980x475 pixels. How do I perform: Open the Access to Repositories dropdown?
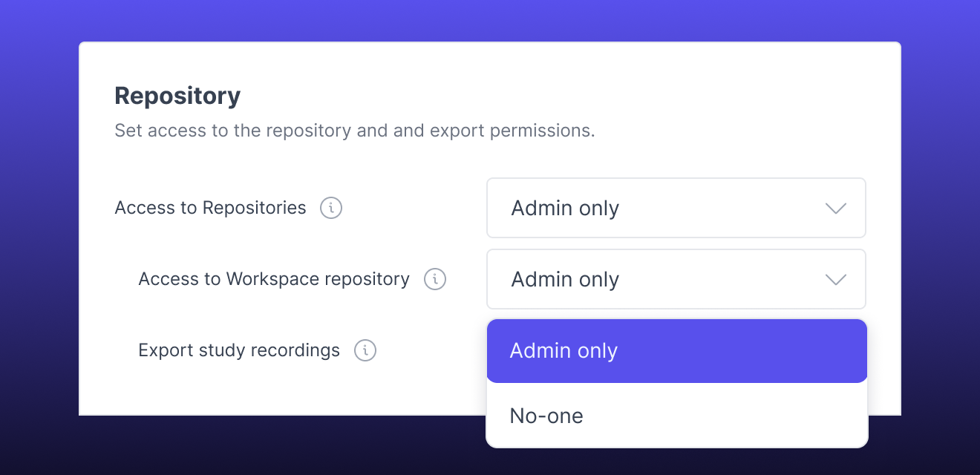point(676,208)
